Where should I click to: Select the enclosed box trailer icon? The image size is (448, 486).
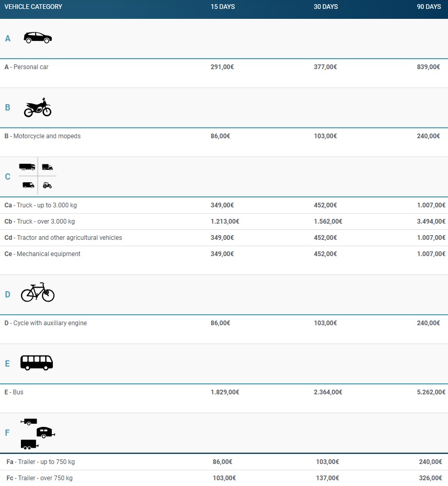[x=29, y=444]
